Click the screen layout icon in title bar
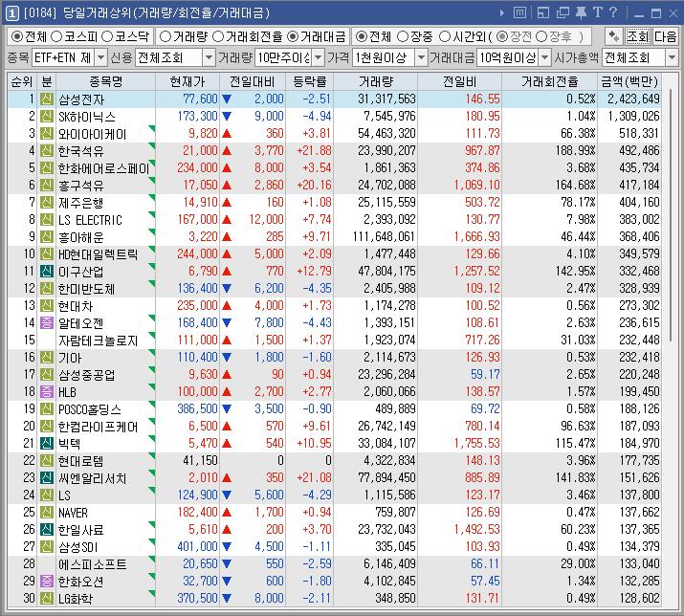Screen dimensions: 684x616 (543, 12)
